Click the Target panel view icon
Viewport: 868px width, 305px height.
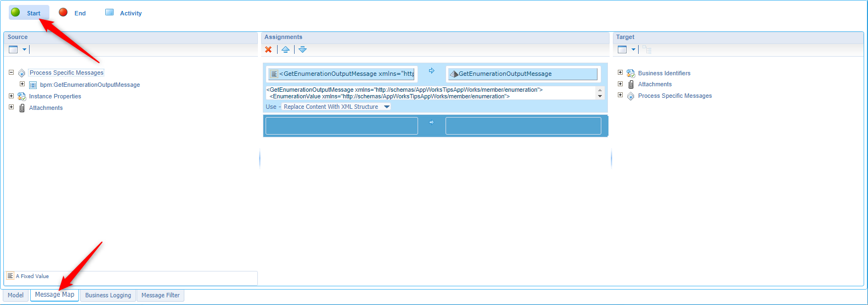[622, 49]
